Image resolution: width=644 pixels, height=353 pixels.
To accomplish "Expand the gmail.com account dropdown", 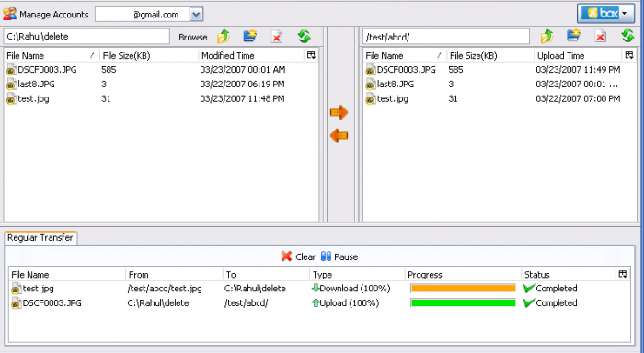I will 196,15.
